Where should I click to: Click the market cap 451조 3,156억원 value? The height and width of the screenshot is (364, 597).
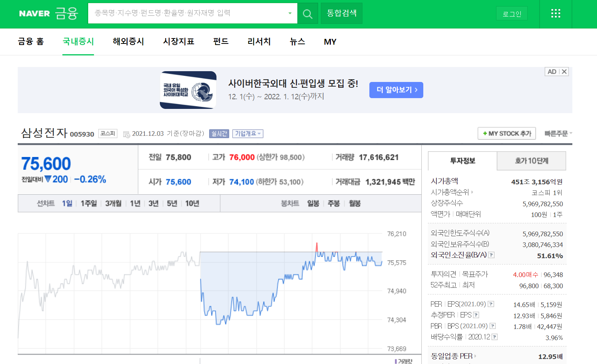537,182
